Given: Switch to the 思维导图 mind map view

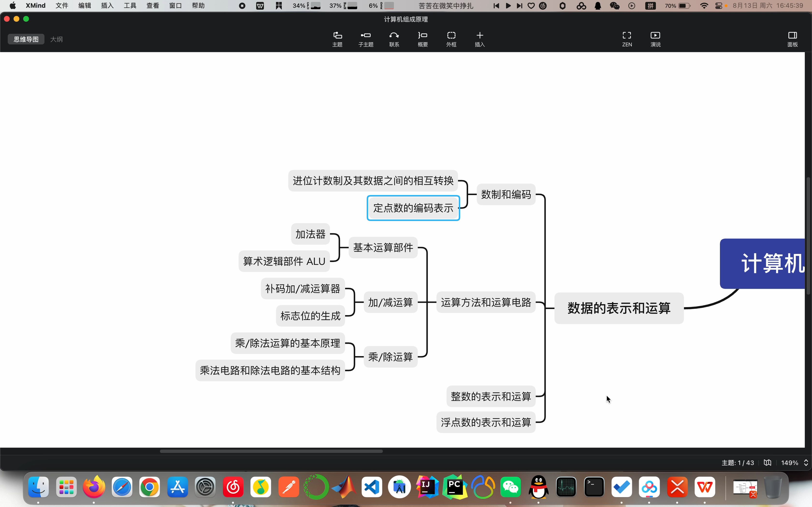Looking at the screenshot, I should [x=26, y=39].
